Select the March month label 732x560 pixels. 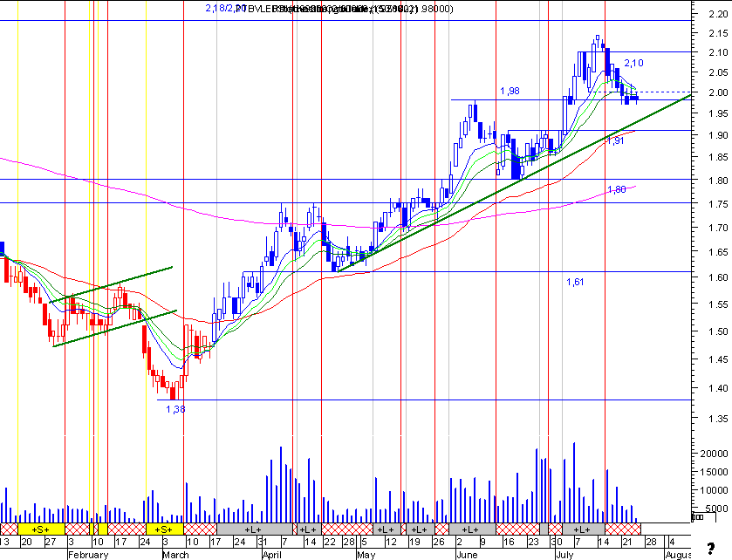(175, 555)
